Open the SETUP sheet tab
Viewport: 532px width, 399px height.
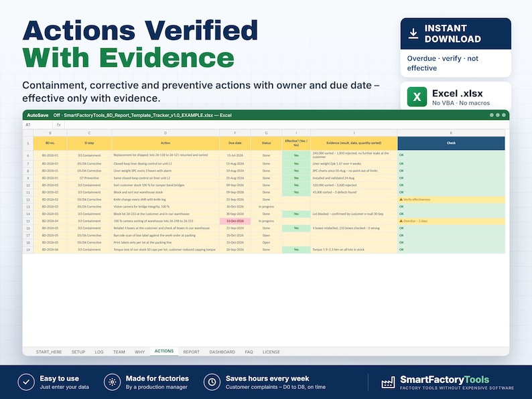pyautogui.click(x=78, y=352)
